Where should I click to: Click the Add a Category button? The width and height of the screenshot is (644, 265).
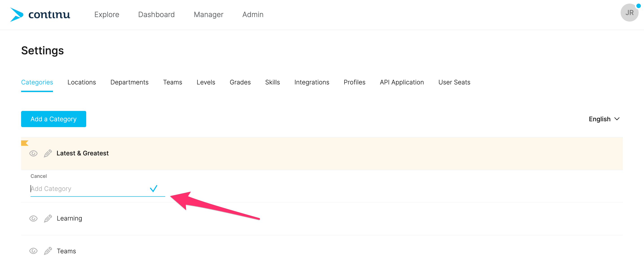click(53, 119)
